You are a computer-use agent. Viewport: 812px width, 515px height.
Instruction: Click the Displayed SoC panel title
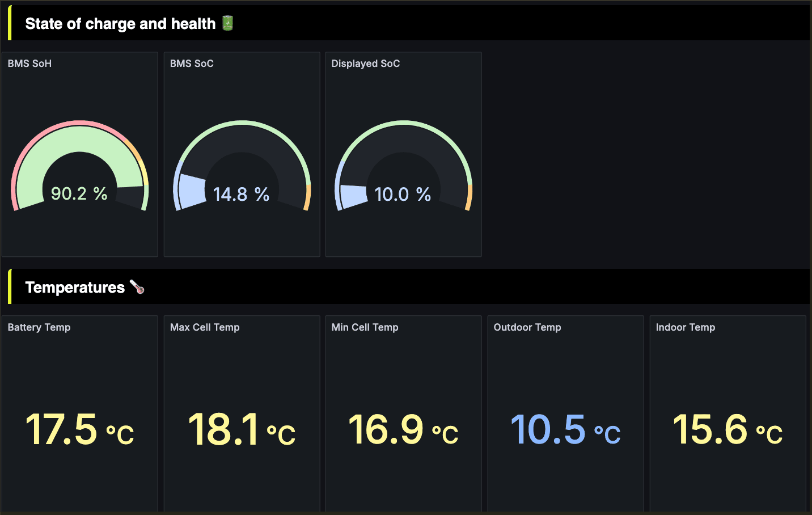(365, 64)
